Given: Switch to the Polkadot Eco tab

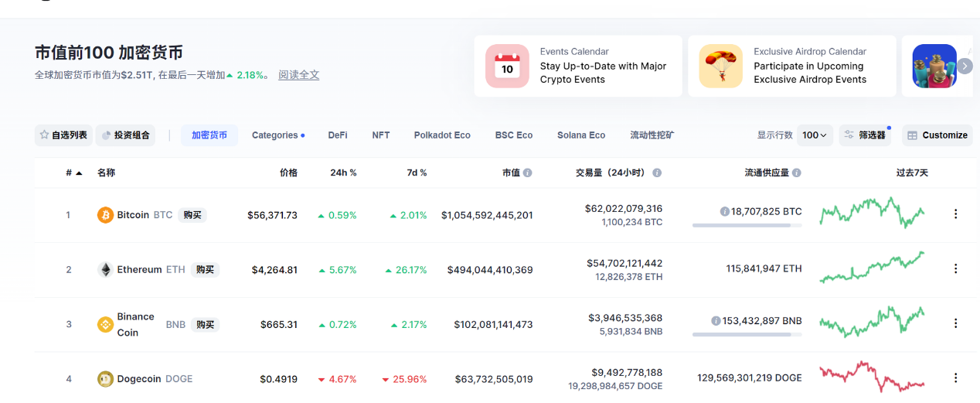Looking at the screenshot, I should coord(442,135).
